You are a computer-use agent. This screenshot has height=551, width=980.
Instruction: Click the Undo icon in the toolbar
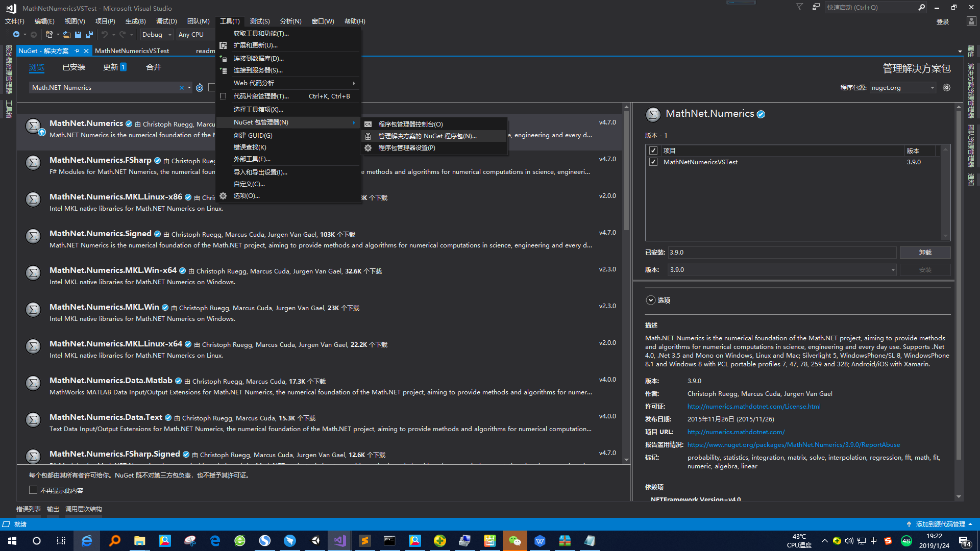click(x=104, y=34)
